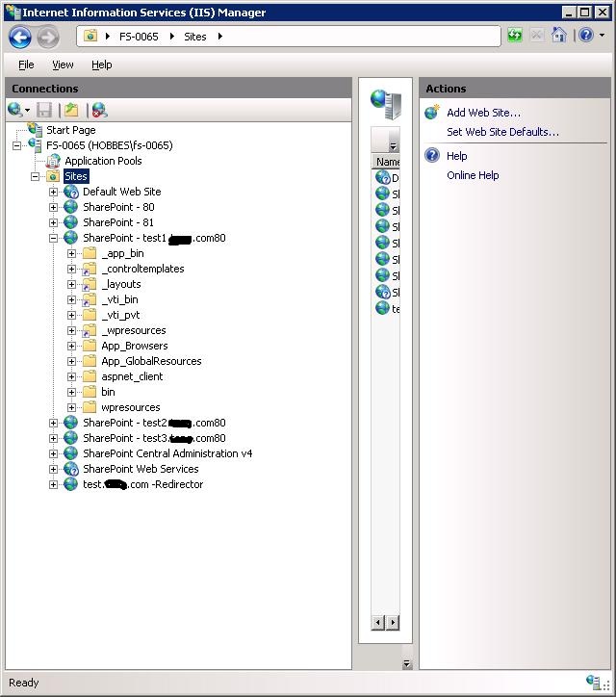
Task: Open the Help menu
Action: click(x=102, y=65)
